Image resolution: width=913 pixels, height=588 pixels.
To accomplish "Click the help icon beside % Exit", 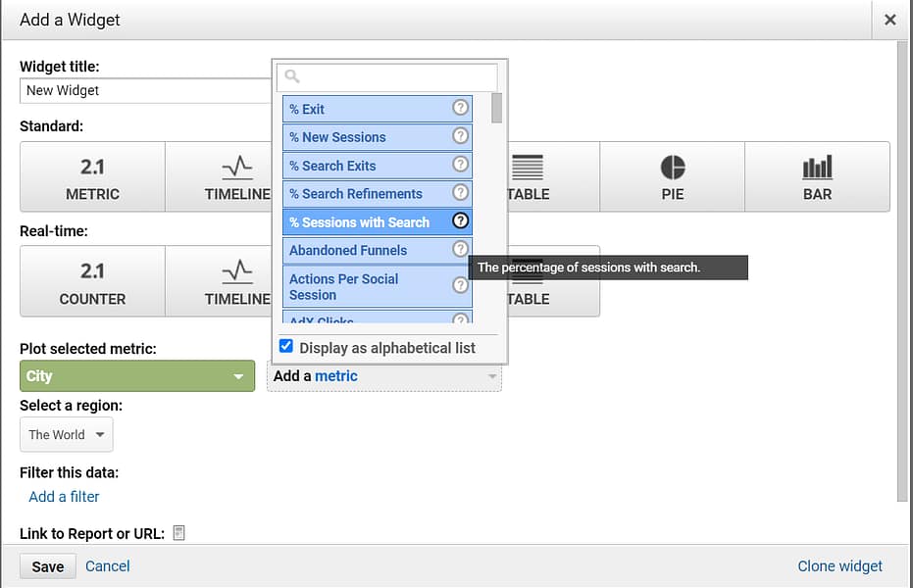I will 458,109.
